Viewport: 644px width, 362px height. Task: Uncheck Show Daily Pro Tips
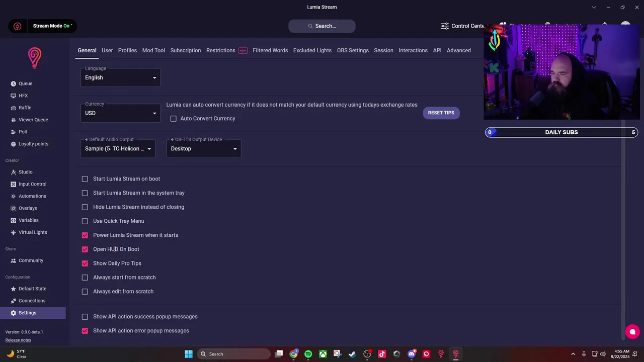point(85,263)
